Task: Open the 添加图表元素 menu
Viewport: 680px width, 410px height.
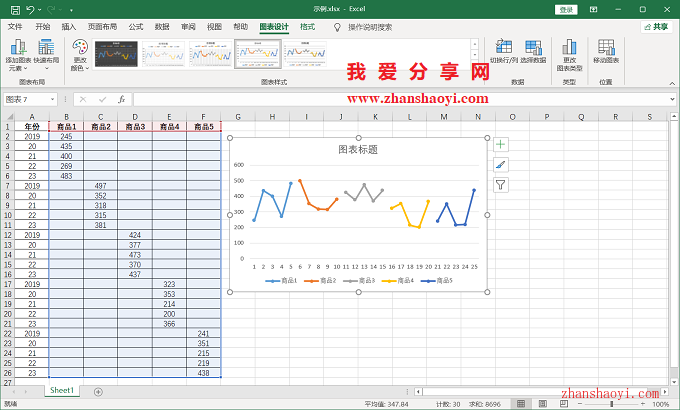Action: click(18, 55)
